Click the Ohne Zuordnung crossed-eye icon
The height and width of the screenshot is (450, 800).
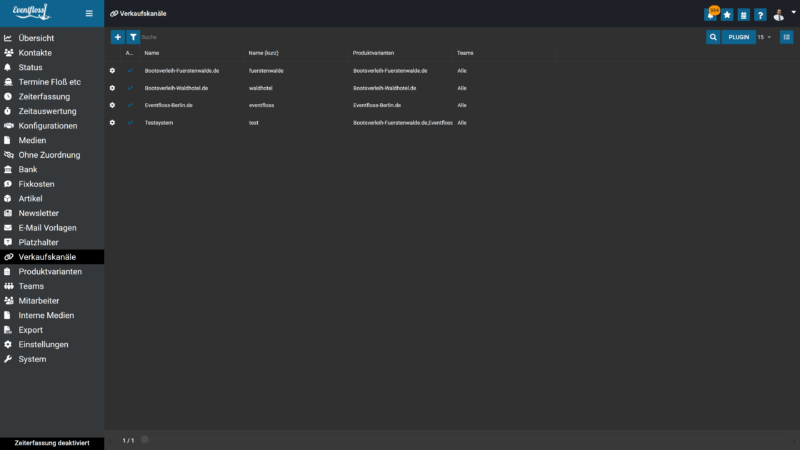8,155
